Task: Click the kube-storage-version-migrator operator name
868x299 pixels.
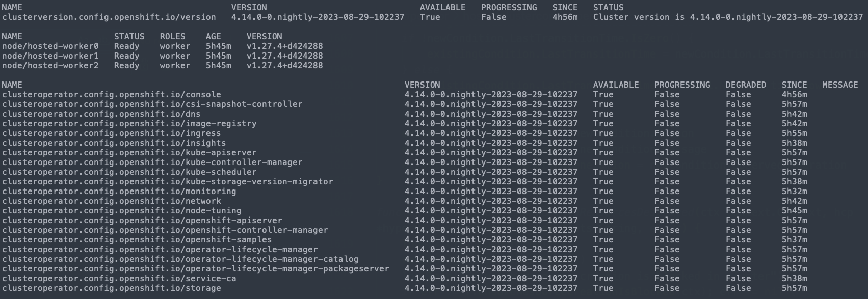Action: pos(168,182)
